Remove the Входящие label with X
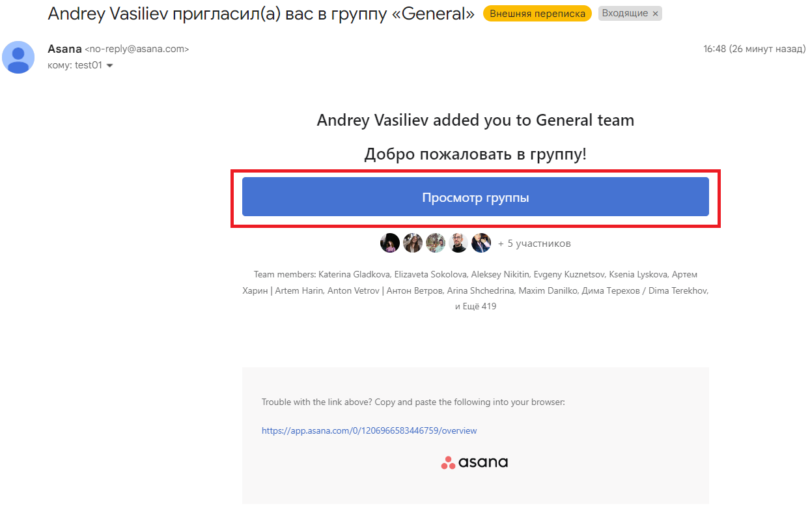 pos(655,14)
